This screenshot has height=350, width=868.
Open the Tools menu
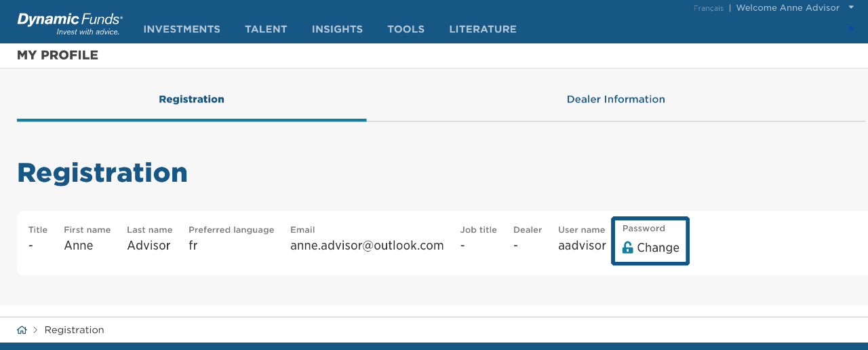click(406, 29)
